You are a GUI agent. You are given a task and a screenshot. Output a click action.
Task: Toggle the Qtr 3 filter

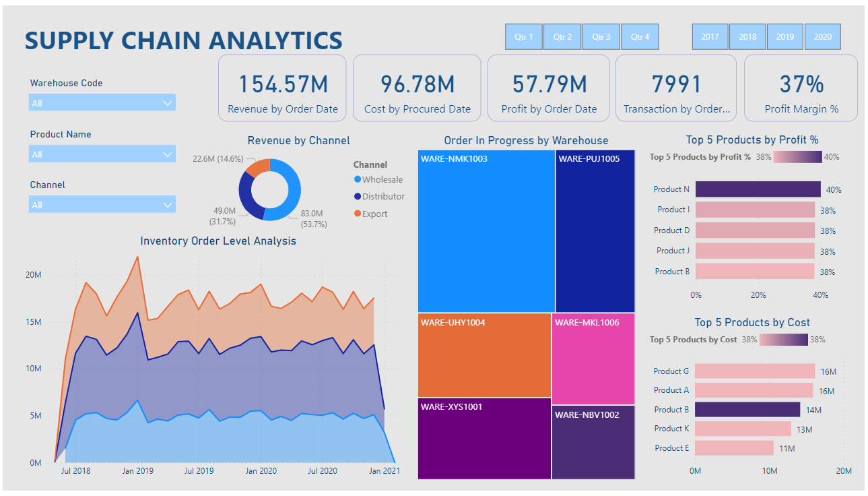pyautogui.click(x=601, y=37)
